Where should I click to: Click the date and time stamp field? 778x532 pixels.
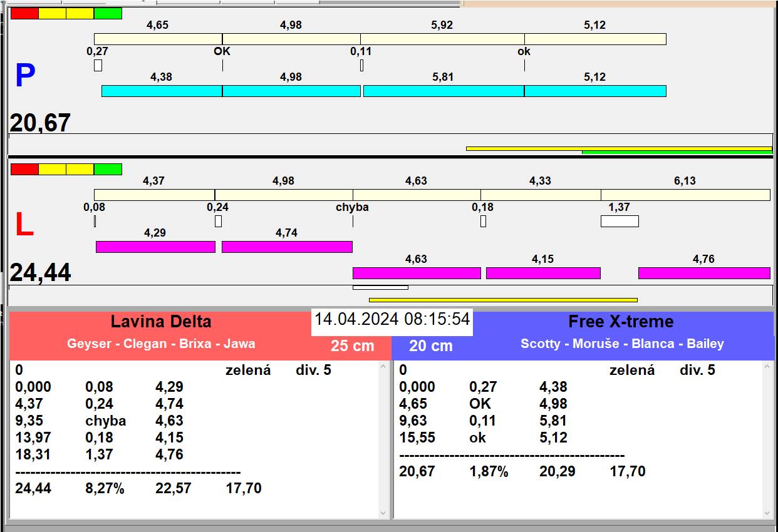click(392, 319)
